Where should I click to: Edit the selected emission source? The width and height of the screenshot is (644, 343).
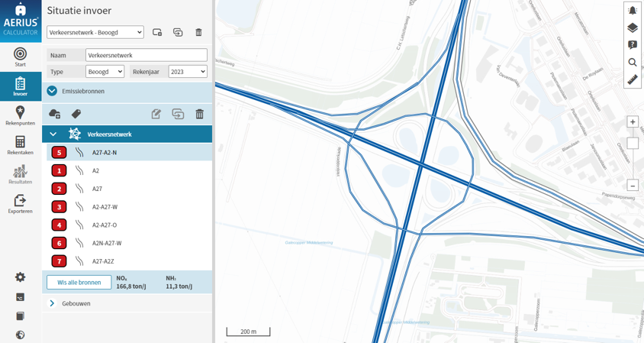click(156, 114)
